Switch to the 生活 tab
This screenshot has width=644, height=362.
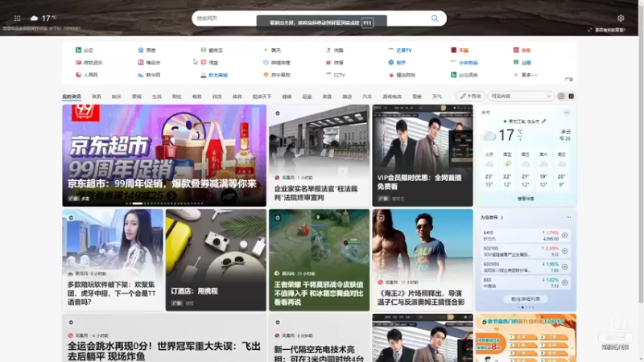pyautogui.click(x=156, y=97)
